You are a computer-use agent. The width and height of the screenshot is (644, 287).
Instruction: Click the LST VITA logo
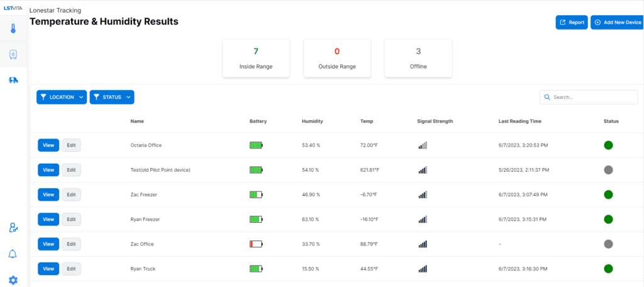(13, 8)
